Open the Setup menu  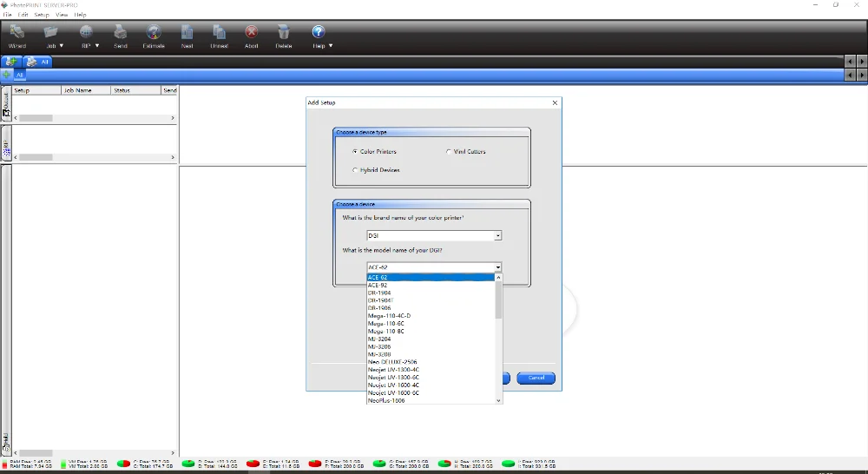point(42,15)
